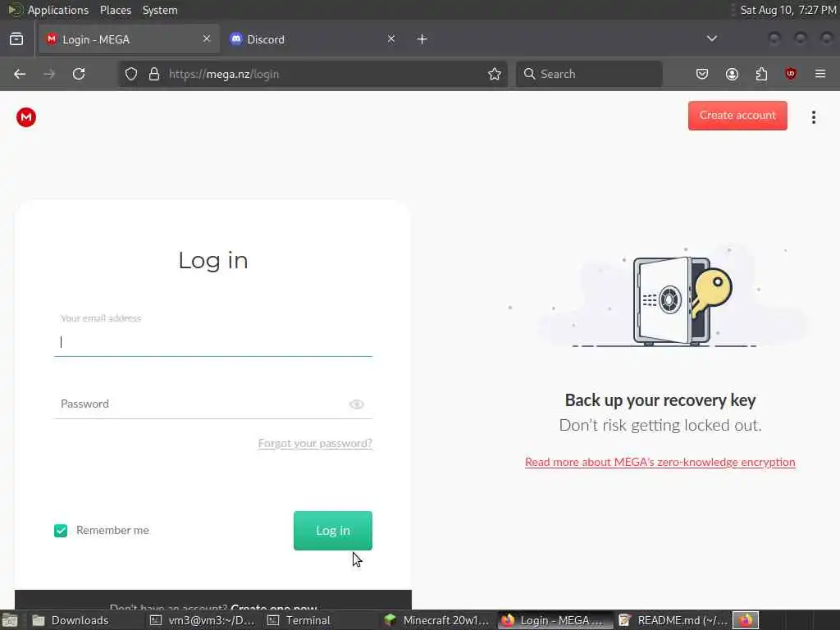Open the Firefox account icon
840x630 pixels.
pyautogui.click(x=732, y=74)
